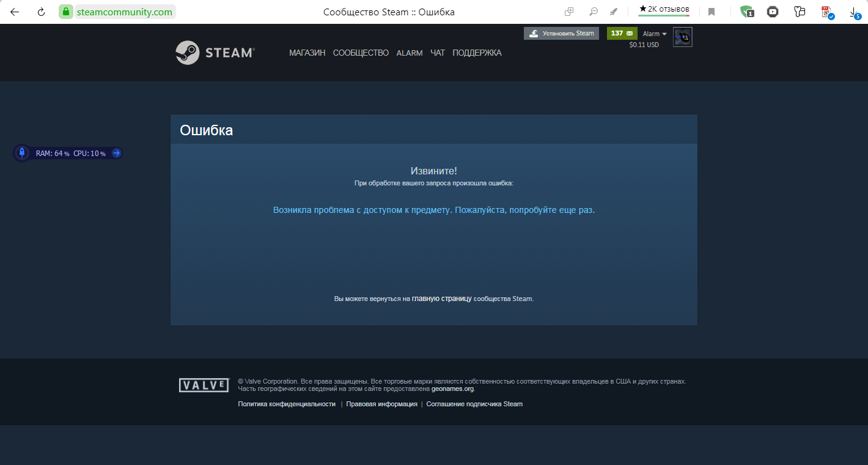Click the octagonal video-player extension icon

[x=773, y=12]
